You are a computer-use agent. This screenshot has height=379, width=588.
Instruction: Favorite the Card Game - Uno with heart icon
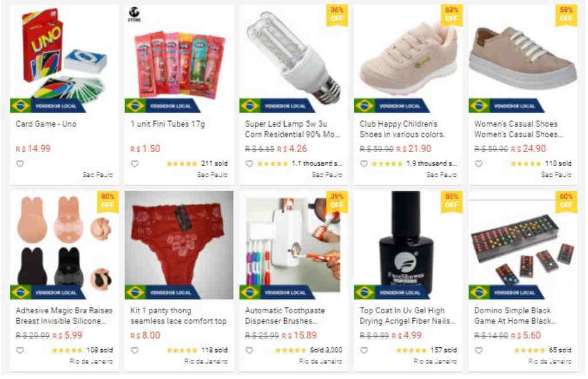pos(20,164)
